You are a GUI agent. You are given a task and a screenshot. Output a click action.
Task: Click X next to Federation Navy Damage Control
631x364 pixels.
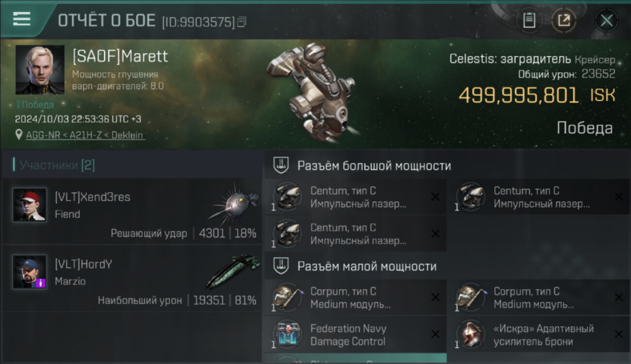click(435, 334)
